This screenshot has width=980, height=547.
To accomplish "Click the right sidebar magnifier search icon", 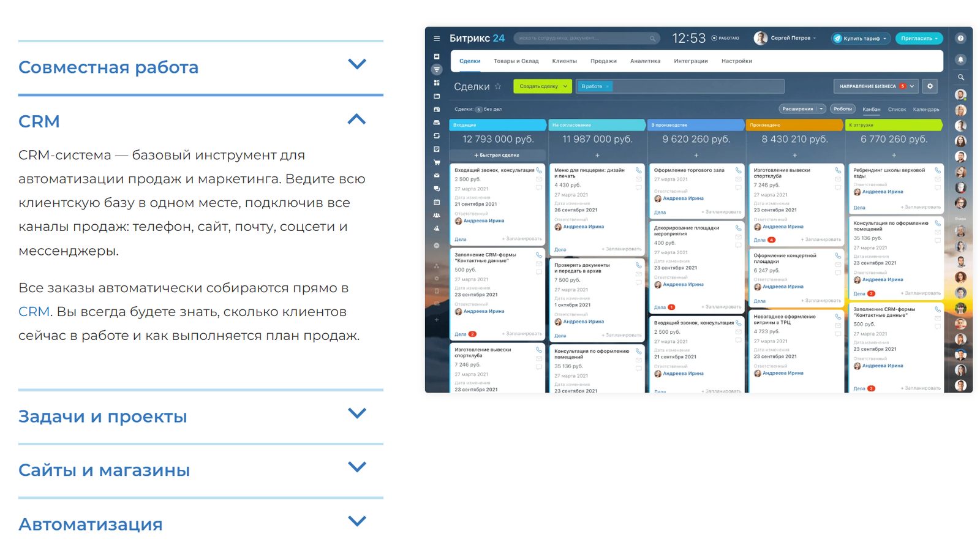I will point(960,77).
